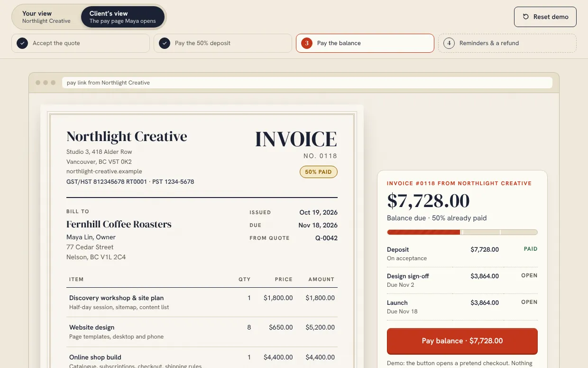This screenshot has height=368, width=588.
Task: Click the $650.00 Website design price
Action: pyautogui.click(x=281, y=328)
